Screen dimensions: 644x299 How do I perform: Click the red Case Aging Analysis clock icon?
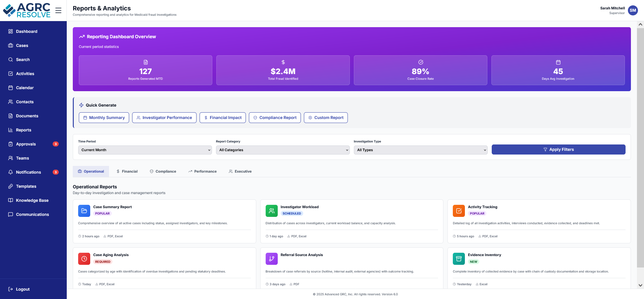pos(84,259)
